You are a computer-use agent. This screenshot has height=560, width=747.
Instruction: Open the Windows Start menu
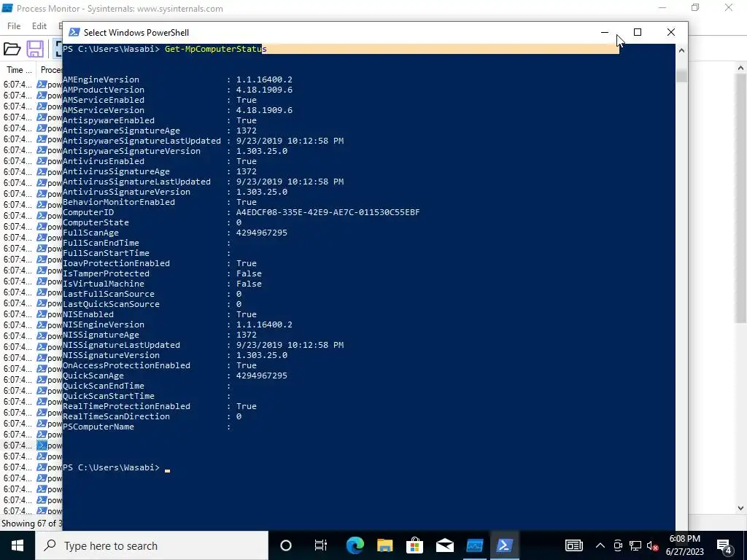click(18, 545)
